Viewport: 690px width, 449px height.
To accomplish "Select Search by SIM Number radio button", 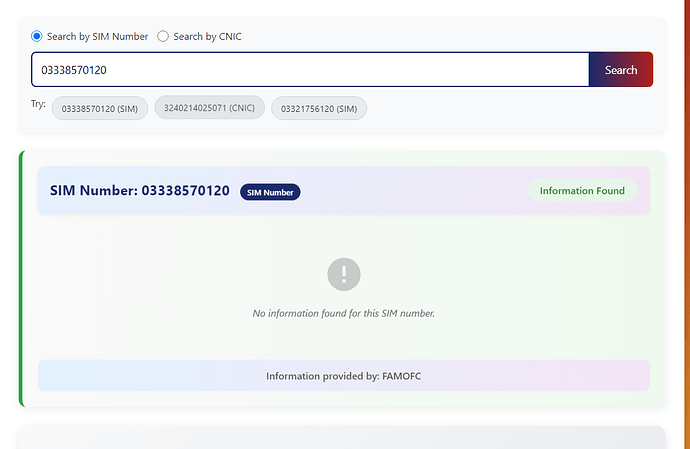I will coord(37,36).
